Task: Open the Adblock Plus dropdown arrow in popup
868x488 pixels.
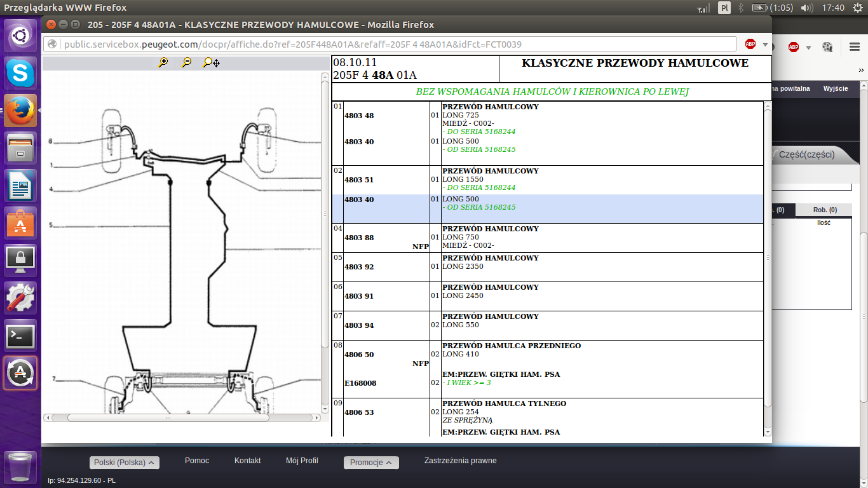Action: coord(765,45)
